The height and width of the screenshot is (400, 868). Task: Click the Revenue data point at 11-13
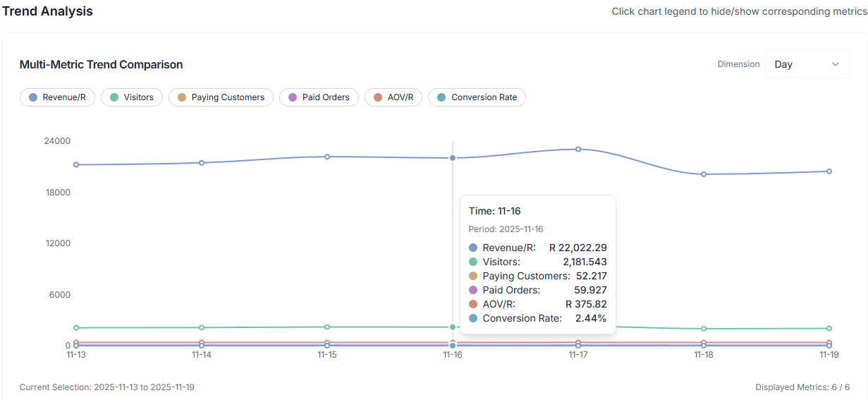[x=76, y=165]
